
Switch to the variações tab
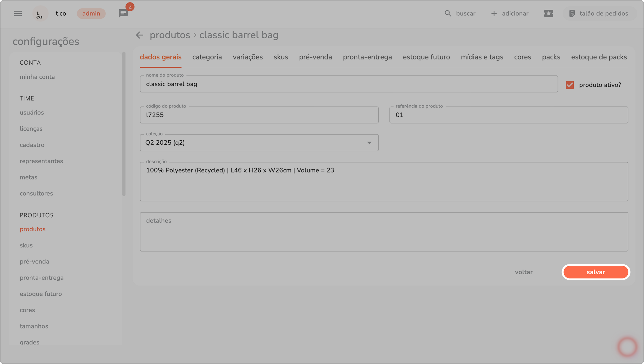[x=247, y=57]
